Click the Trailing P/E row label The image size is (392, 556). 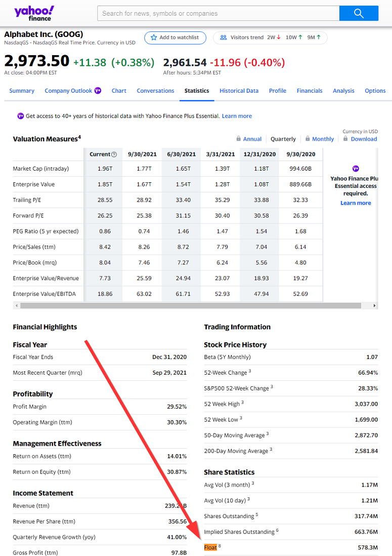click(x=27, y=200)
